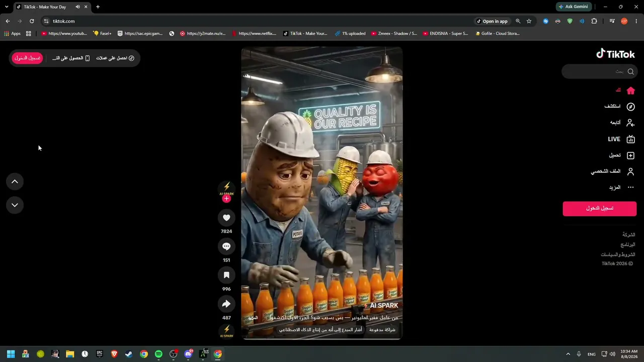The width and height of the screenshot is (644, 362).
Task: Bookmark this page with star icon
Action: coord(529,21)
